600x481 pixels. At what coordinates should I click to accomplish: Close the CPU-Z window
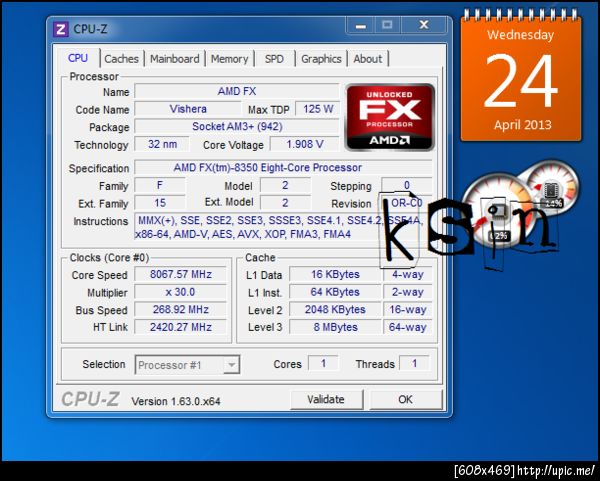point(424,25)
